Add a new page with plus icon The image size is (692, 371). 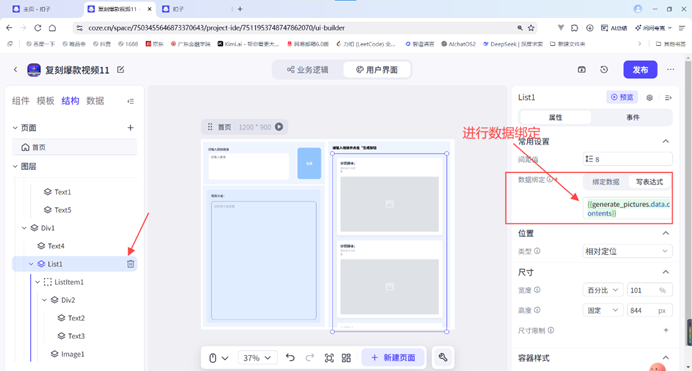tap(130, 127)
